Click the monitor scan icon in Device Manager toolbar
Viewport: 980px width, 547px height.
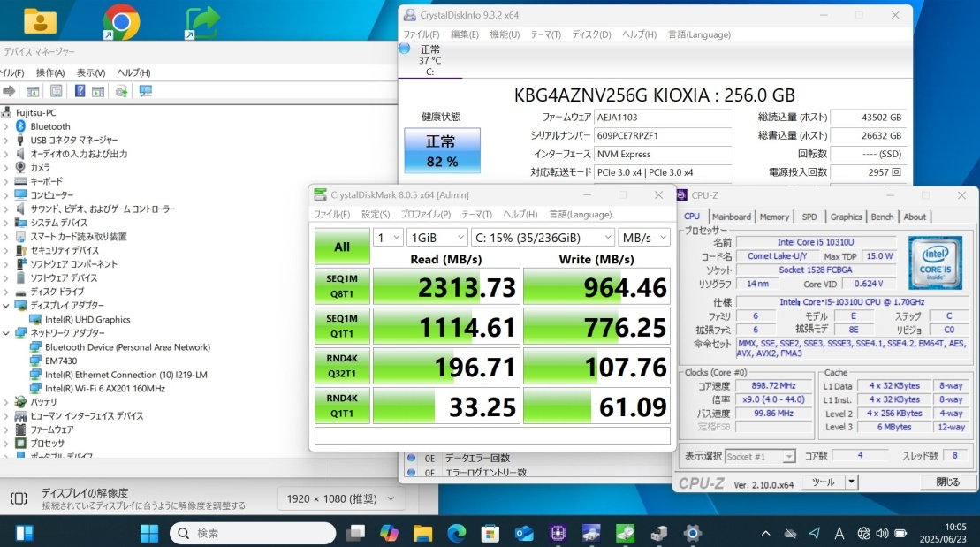[x=146, y=91]
